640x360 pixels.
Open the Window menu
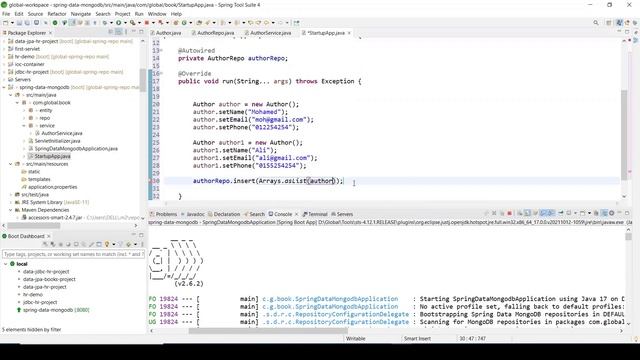point(157,14)
